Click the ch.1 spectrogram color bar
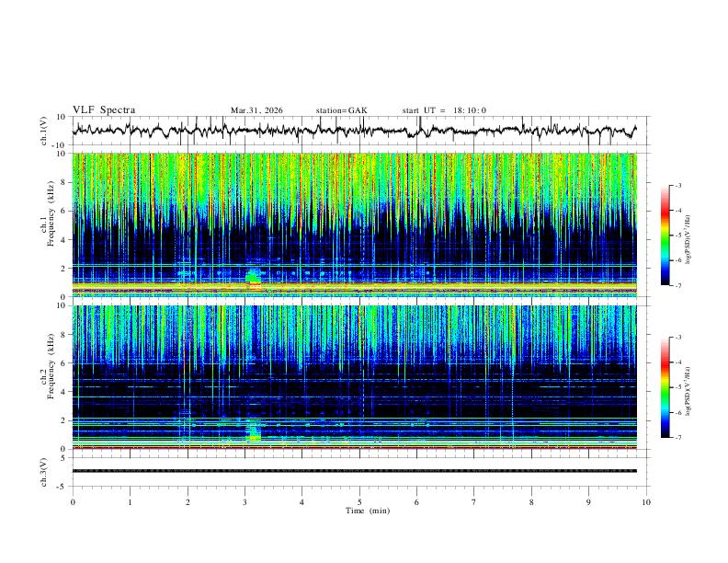The image size is (728, 563). coord(665,236)
